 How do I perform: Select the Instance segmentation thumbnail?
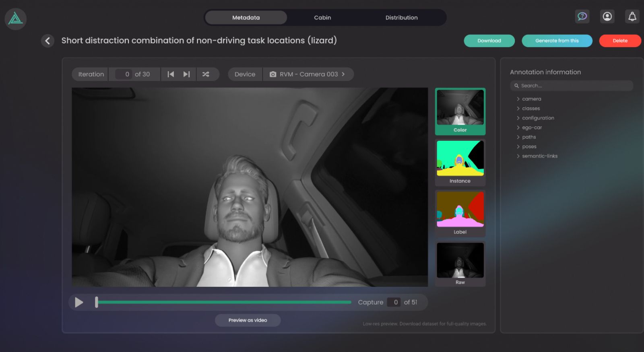click(x=460, y=163)
